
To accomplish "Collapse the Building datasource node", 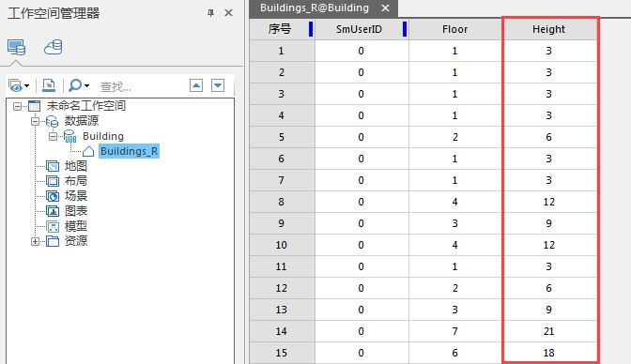I will (x=53, y=136).
